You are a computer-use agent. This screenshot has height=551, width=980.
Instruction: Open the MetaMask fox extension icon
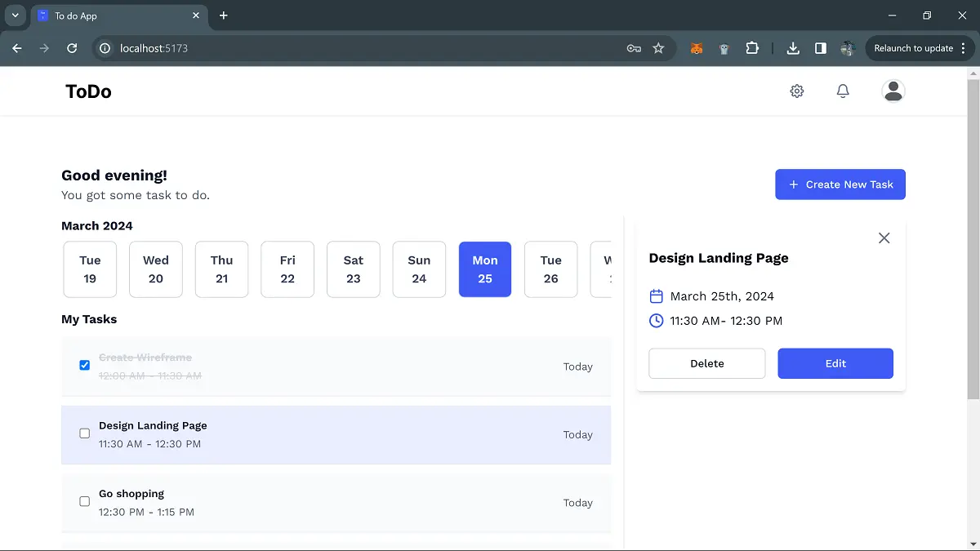696,48
